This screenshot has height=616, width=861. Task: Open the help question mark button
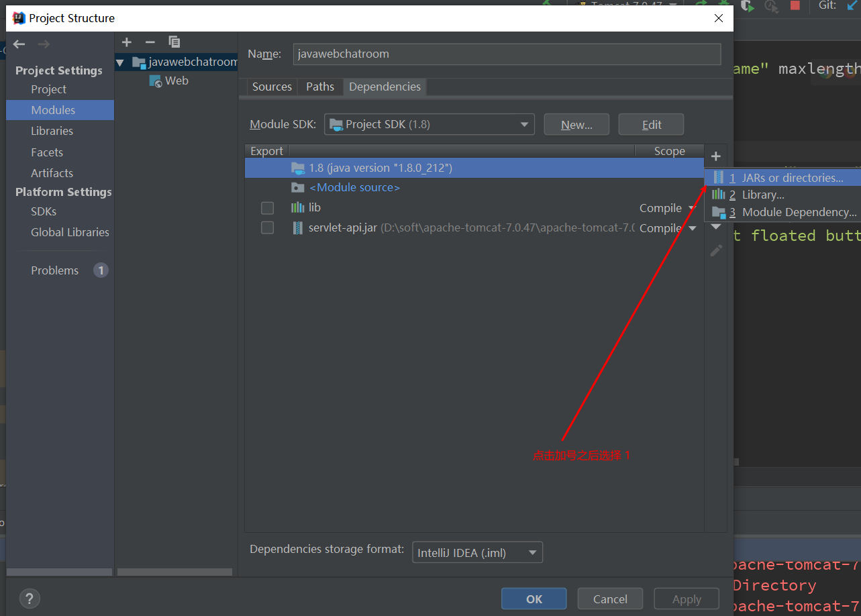30,599
